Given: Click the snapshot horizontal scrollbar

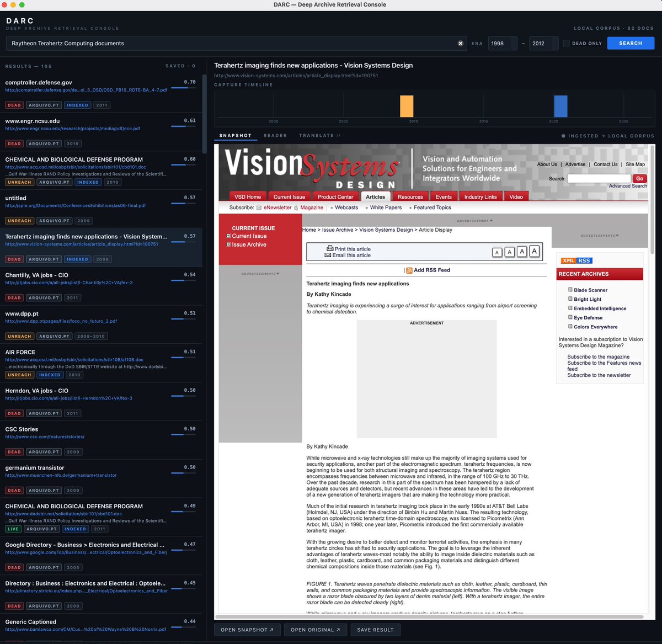Looking at the screenshot, I should pyautogui.click(x=429, y=616).
